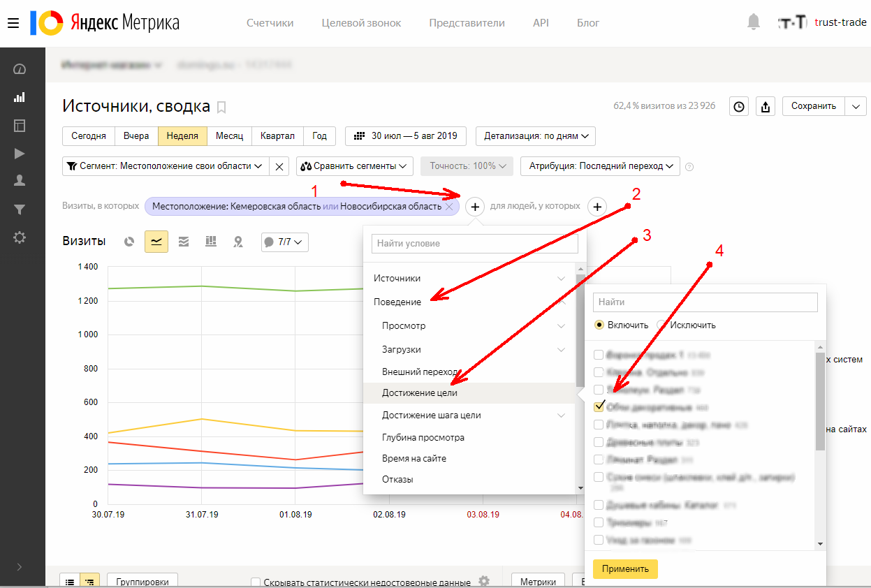
Task: Uncheck the checked goal checkbox
Action: pyautogui.click(x=598, y=406)
